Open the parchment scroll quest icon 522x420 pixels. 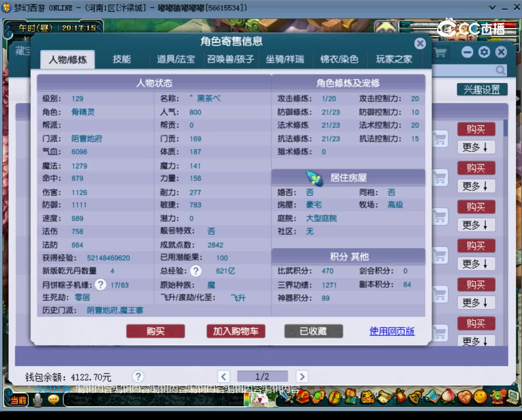tap(385, 397)
